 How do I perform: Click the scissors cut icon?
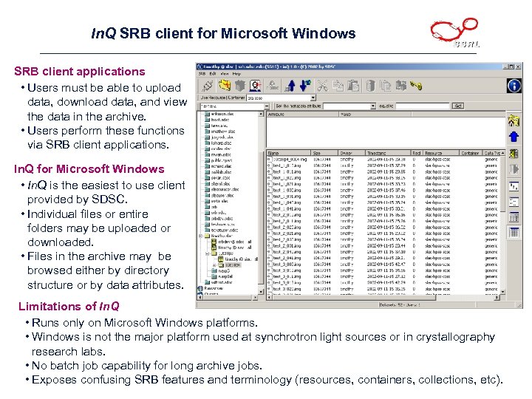point(322,86)
